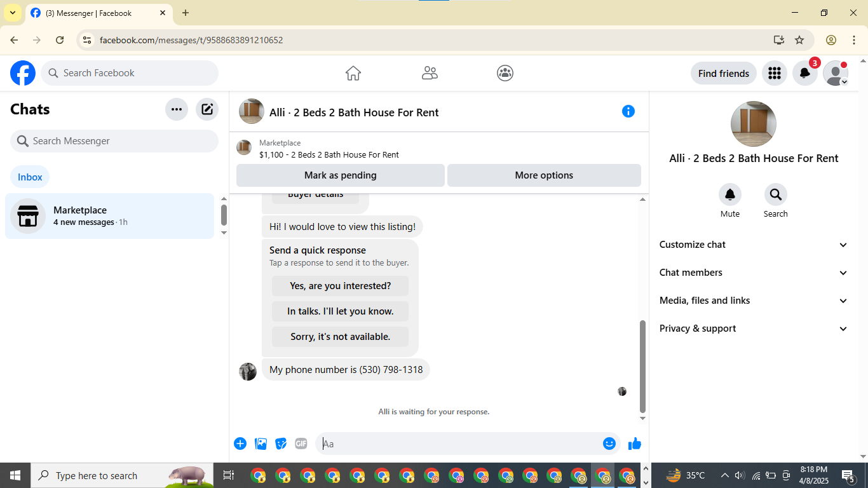Image resolution: width=868 pixels, height=488 pixels.
Task: Click the Search Facebook field
Action: coord(130,73)
